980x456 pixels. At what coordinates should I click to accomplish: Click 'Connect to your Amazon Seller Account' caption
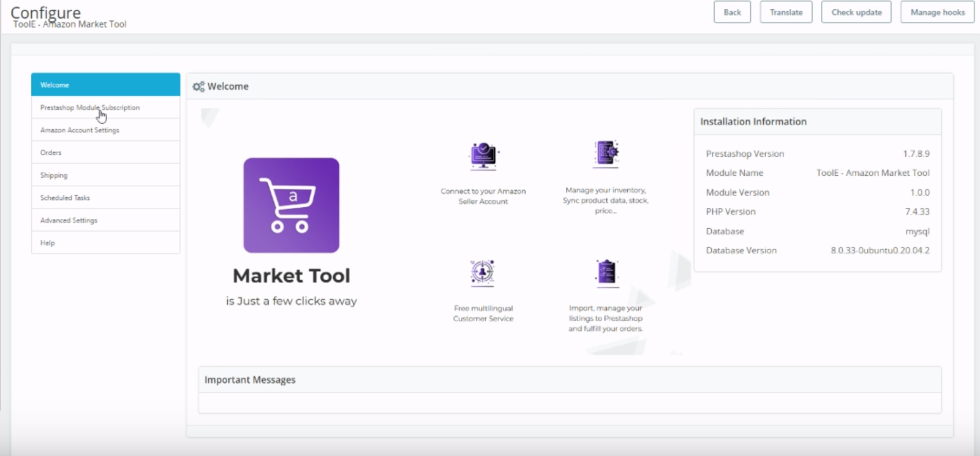[x=483, y=196]
